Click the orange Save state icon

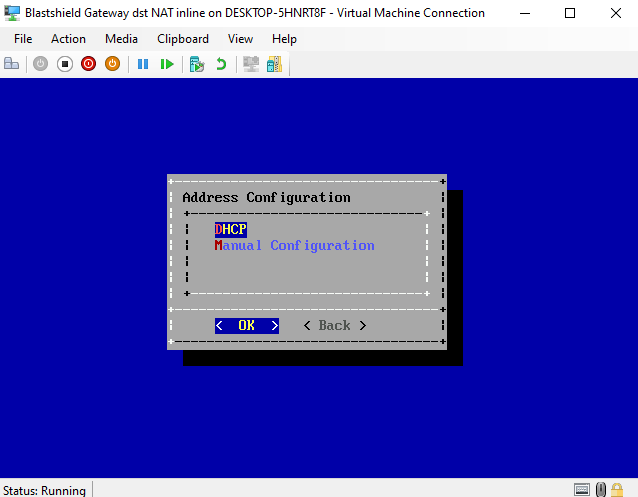coord(112,64)
